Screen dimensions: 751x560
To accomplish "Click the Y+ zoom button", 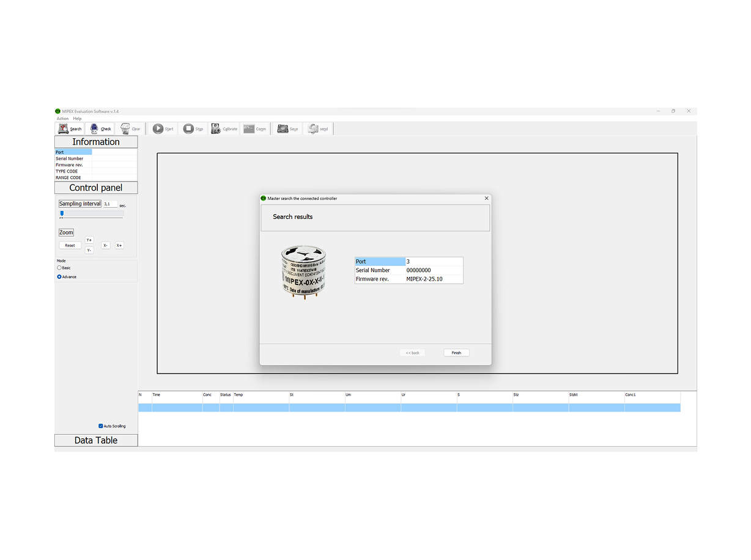I will tap(89, 240).
